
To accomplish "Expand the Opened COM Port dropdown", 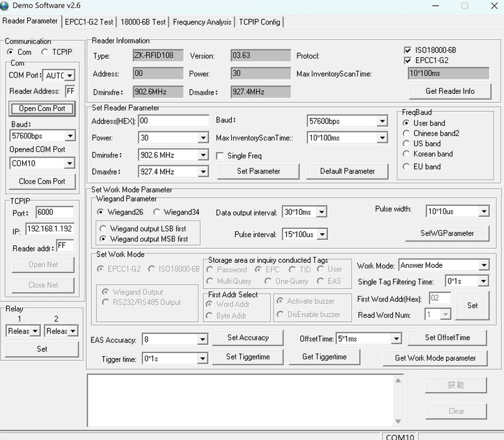I will click(69, 163).
